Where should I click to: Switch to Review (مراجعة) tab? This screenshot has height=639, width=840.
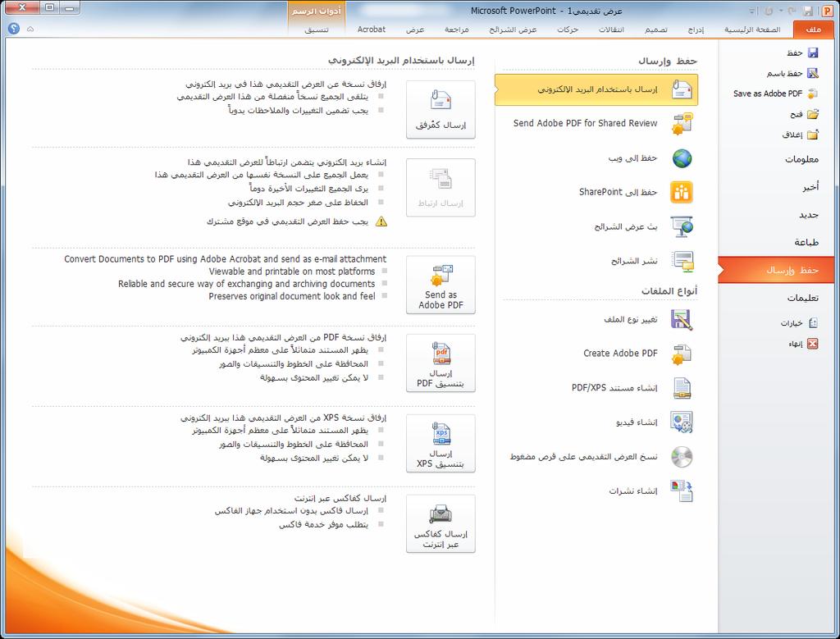(x=456, y=30)
